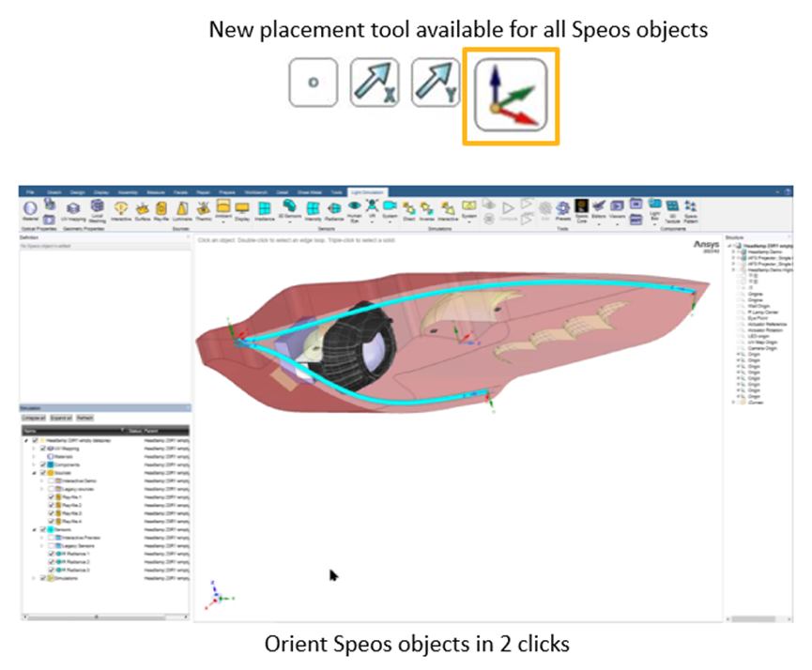Image resolution: width=812 pixels, height=670 pixels.
Task: Click the Collapse all button
Action: (34, 418)
